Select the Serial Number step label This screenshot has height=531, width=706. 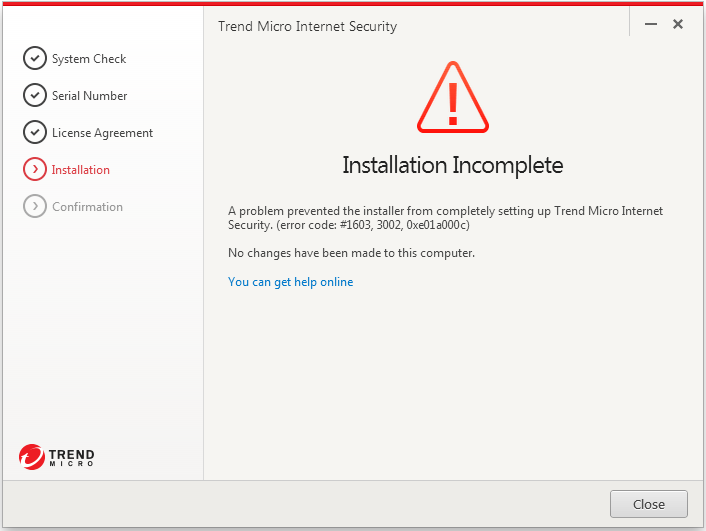tap(90, 95)
